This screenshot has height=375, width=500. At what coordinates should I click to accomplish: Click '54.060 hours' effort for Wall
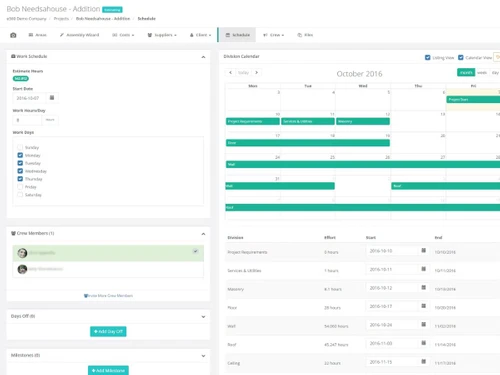click(x=336, y=326)
